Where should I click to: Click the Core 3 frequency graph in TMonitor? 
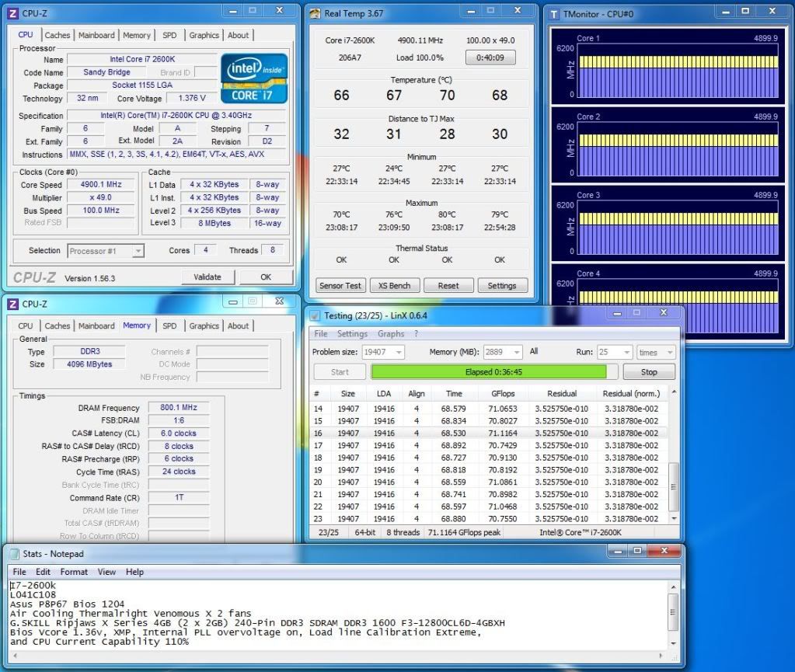click(678, 229)
